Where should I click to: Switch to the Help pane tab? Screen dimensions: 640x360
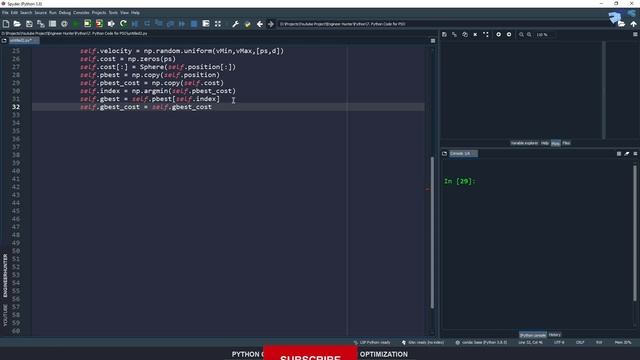tap(545, 143)
